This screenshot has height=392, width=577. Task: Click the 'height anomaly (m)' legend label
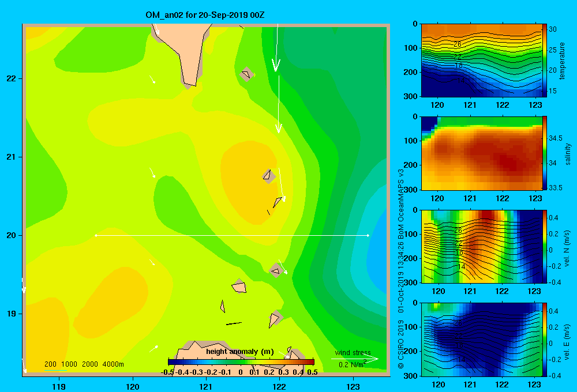240,352
